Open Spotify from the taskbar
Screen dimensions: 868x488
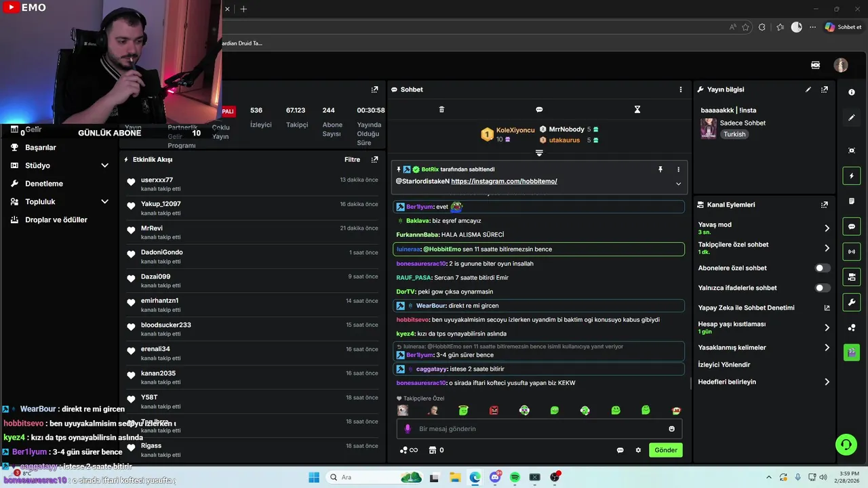515,477
